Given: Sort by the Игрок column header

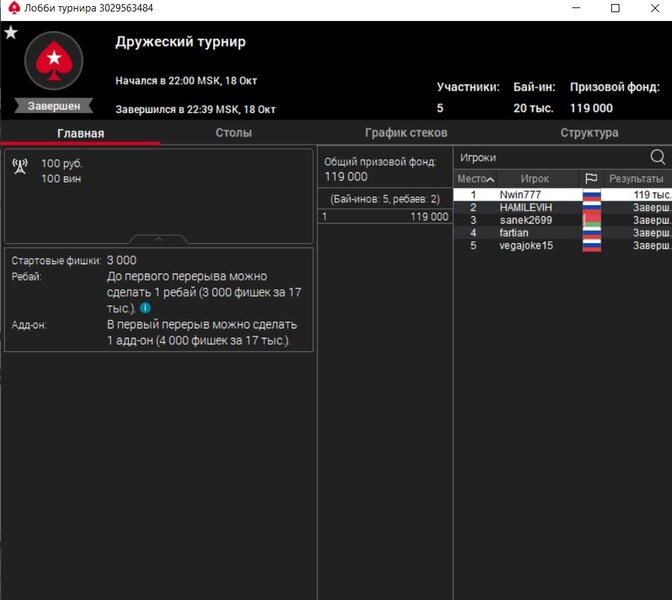Looking at the screenshot, I should tap(535, 179).
